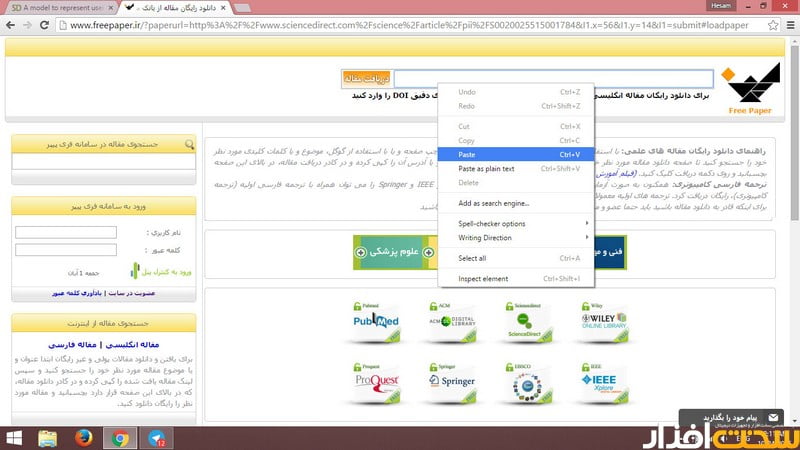Open the فیلم آموزش link in guide
Image resolution: width=800 pixels, height=450 pixels.
[616, 174]
